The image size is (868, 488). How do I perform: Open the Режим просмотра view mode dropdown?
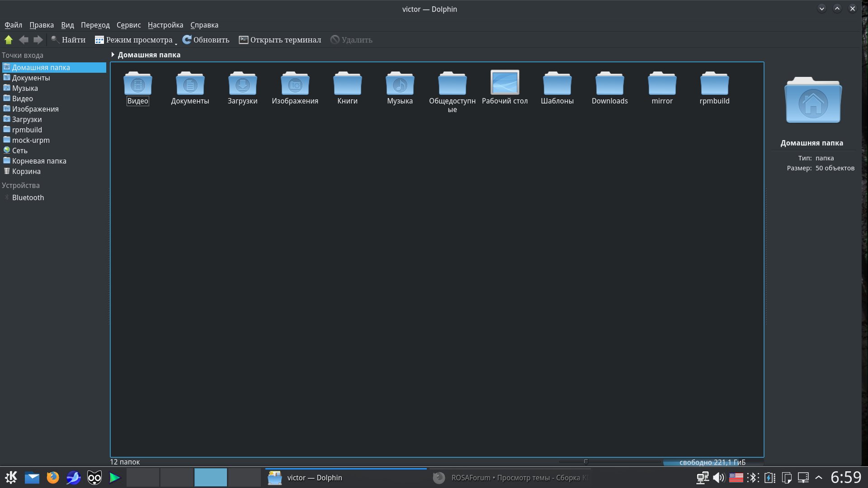[x=135, y=40]
